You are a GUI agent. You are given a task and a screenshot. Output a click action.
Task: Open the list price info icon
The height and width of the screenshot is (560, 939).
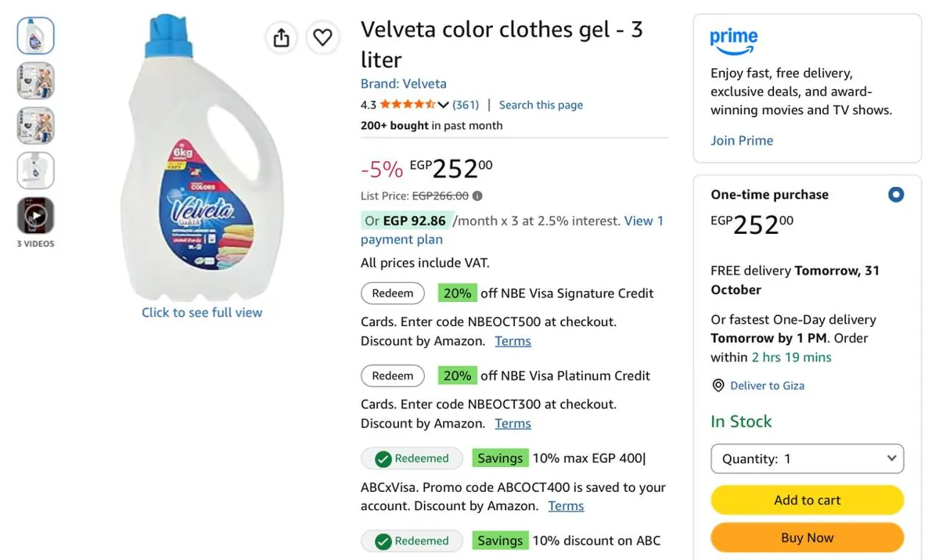pos(477,196)
